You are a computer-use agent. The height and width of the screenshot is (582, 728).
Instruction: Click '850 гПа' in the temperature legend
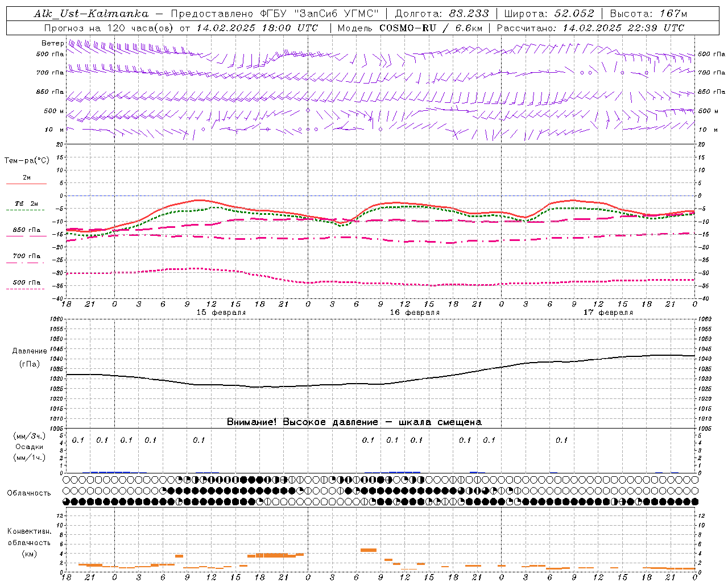point(27,230)
